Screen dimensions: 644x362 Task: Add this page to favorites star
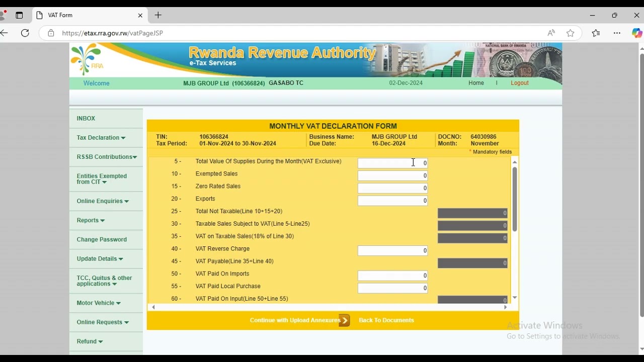[571, 33]
